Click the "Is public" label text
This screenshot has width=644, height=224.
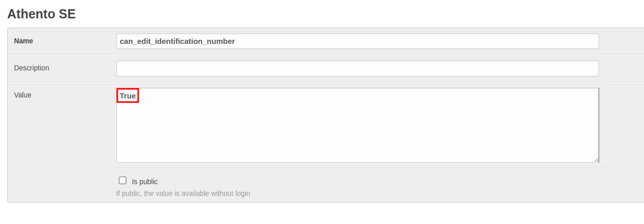tap(145, 182)
